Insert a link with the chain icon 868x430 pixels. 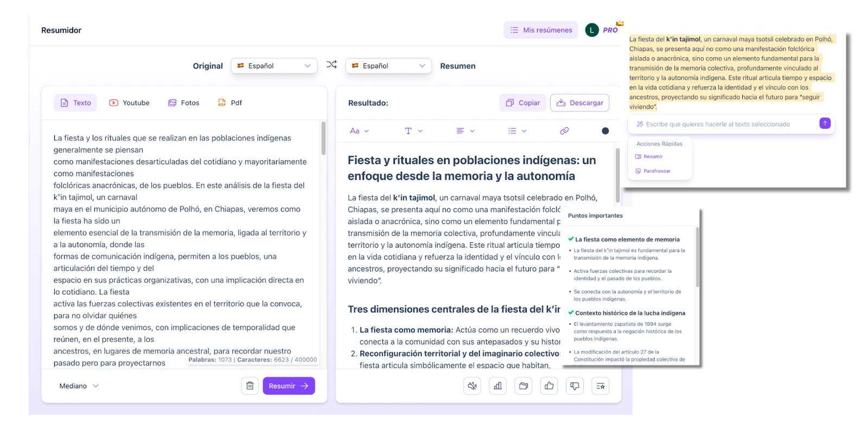pyautogui.click(x=564, y=131)
